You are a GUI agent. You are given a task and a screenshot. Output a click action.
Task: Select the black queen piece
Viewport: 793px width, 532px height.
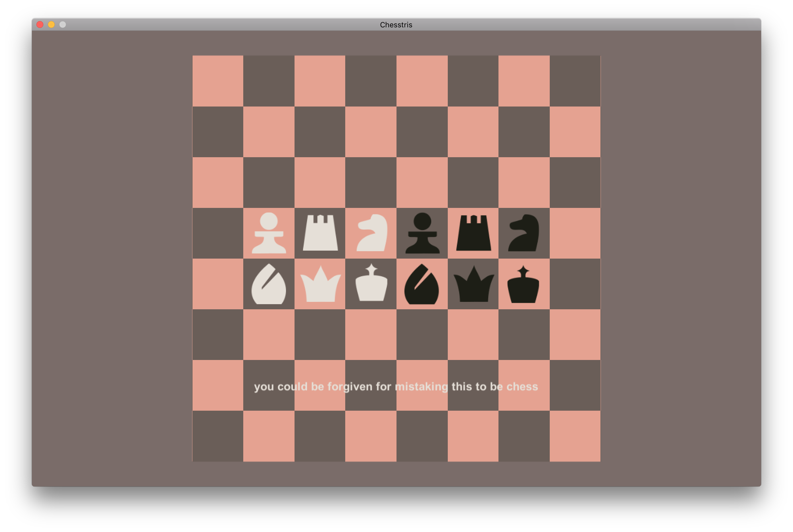pyautogui.click(x=474, y=284)
